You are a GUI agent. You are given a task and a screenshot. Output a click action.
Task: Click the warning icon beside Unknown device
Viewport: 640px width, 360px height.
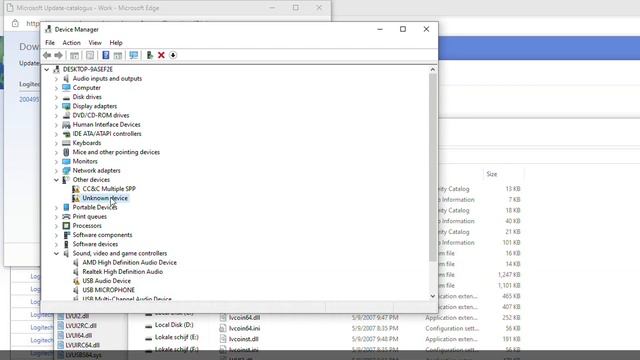pyautogui.click(x=76, y=198)
